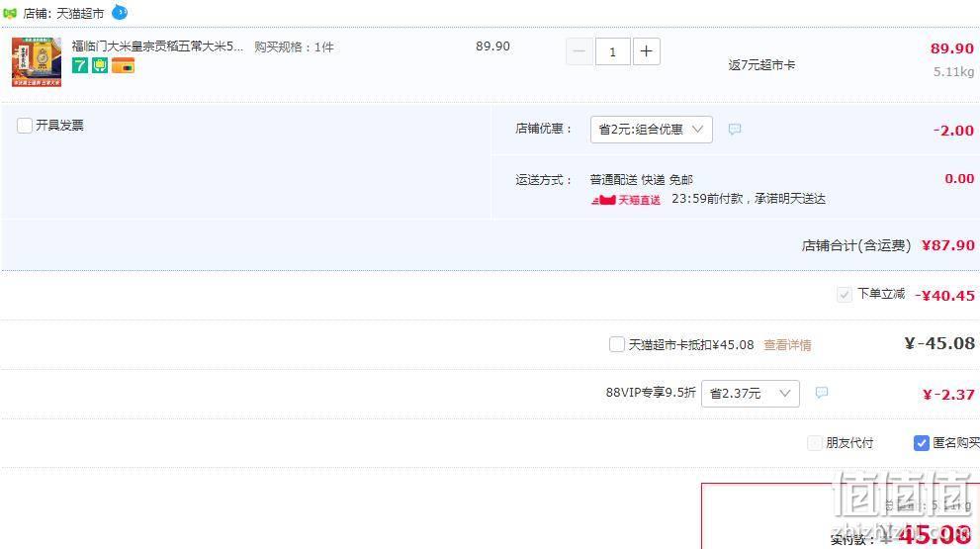This screenshot has width=980, height=549.
Task: Click the blue Wangwang chat icon
Action: (x=120, y=12)
